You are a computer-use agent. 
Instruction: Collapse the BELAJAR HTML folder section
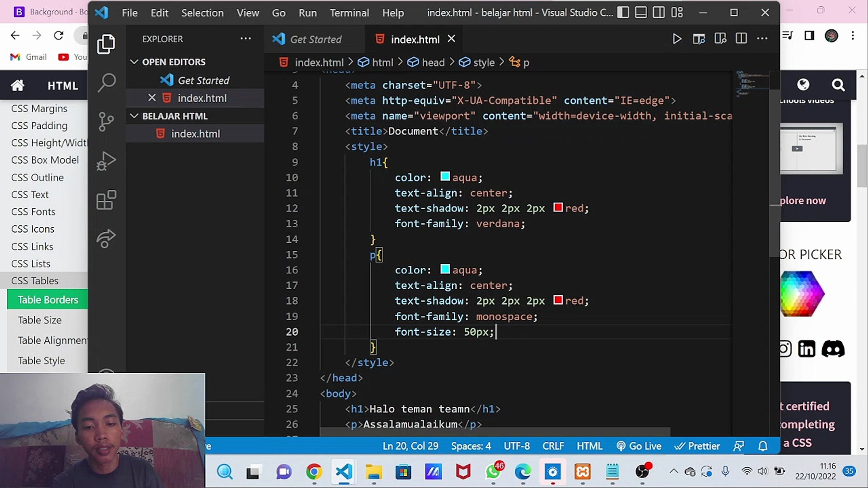[x=134, y=116]
